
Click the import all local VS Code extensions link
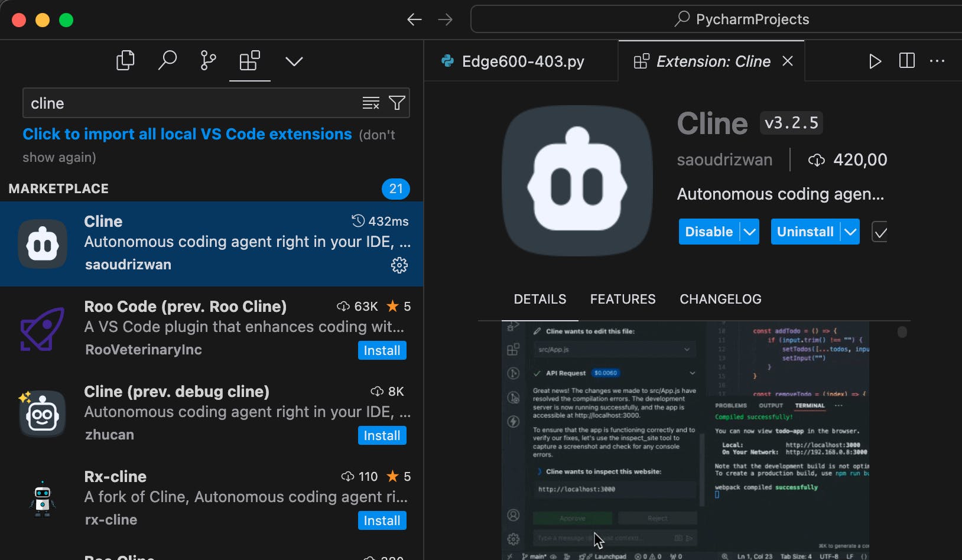[x=187, y=134]
